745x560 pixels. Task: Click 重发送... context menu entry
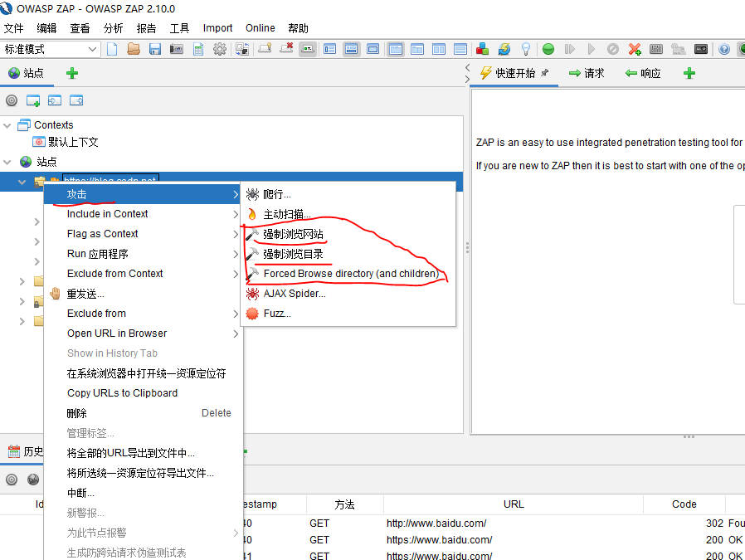[x=143, y=294]
